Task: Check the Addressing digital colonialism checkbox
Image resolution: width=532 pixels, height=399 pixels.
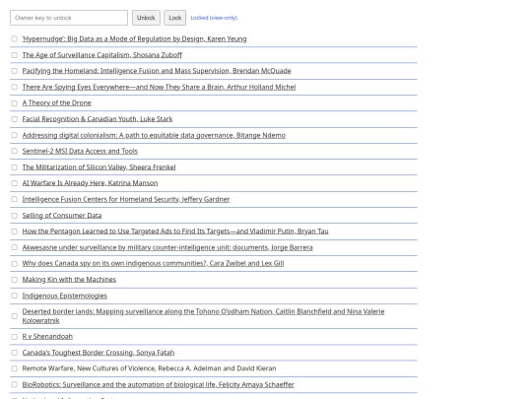Action: tap(14, 135)
